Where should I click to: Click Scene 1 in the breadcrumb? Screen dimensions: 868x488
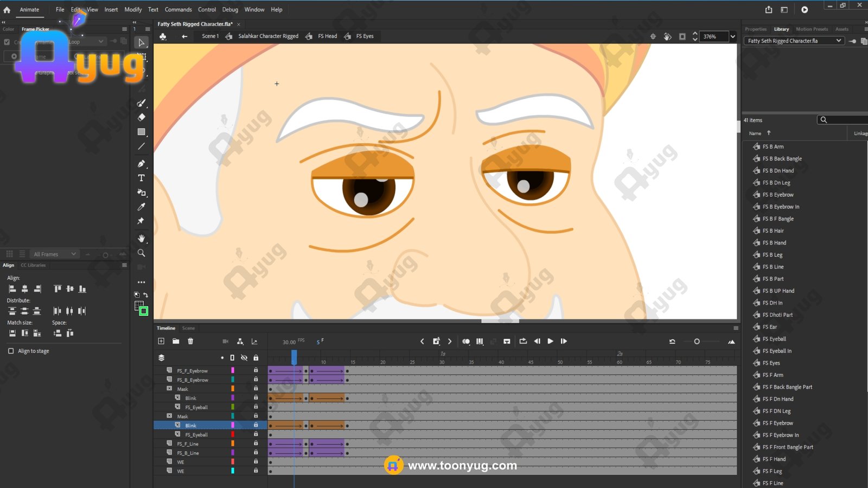pos(210,36)
